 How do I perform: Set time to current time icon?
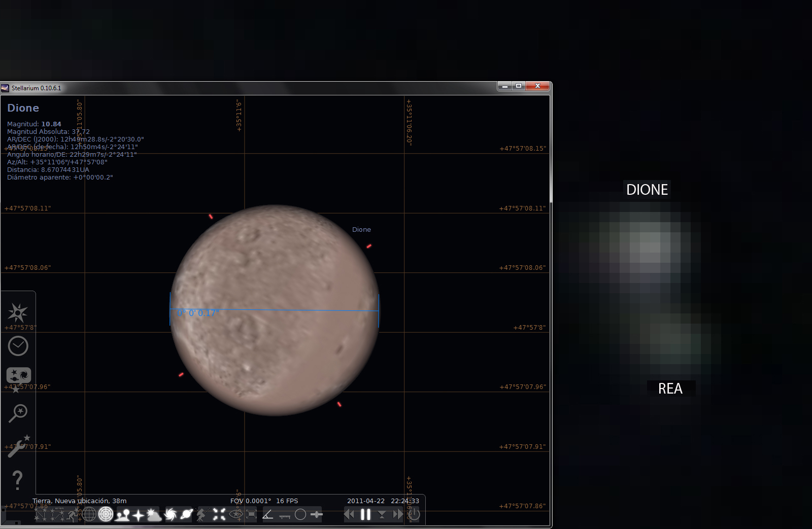click(382, 515)
